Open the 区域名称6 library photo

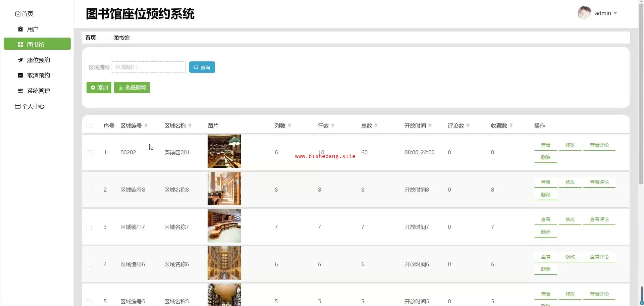pyautogui.click(x=224, y=263)
